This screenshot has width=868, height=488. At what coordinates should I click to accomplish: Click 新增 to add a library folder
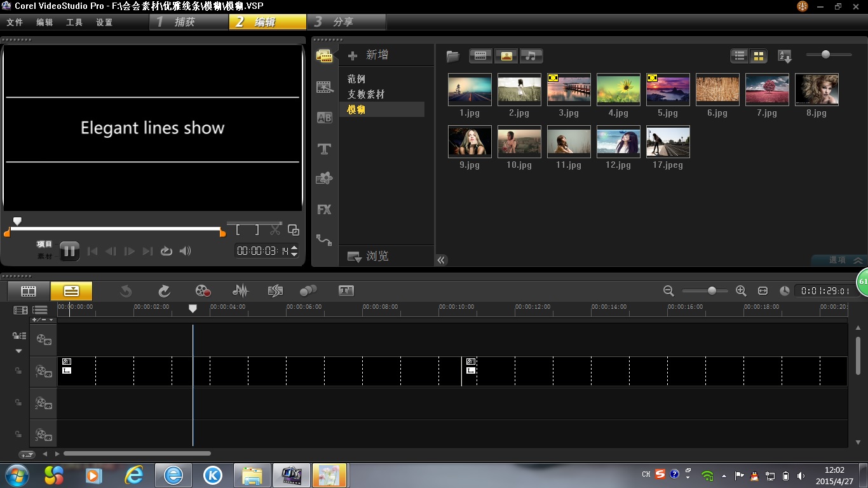(x=369, y=55)
